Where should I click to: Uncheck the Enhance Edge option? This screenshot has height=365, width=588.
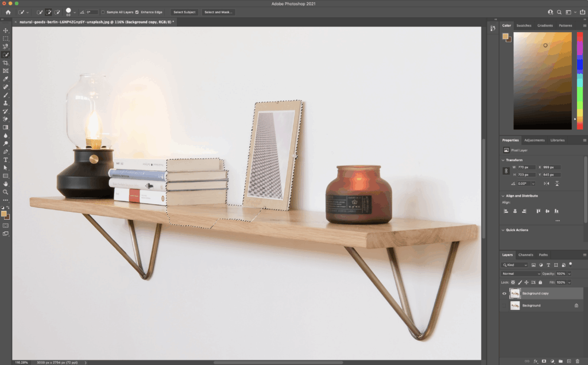coord(137,12)
